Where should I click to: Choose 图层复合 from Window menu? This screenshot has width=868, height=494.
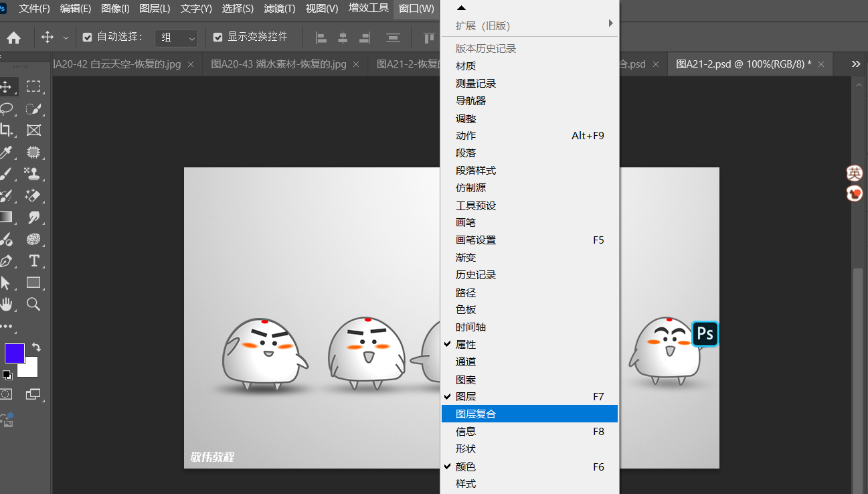coord(529,414)
